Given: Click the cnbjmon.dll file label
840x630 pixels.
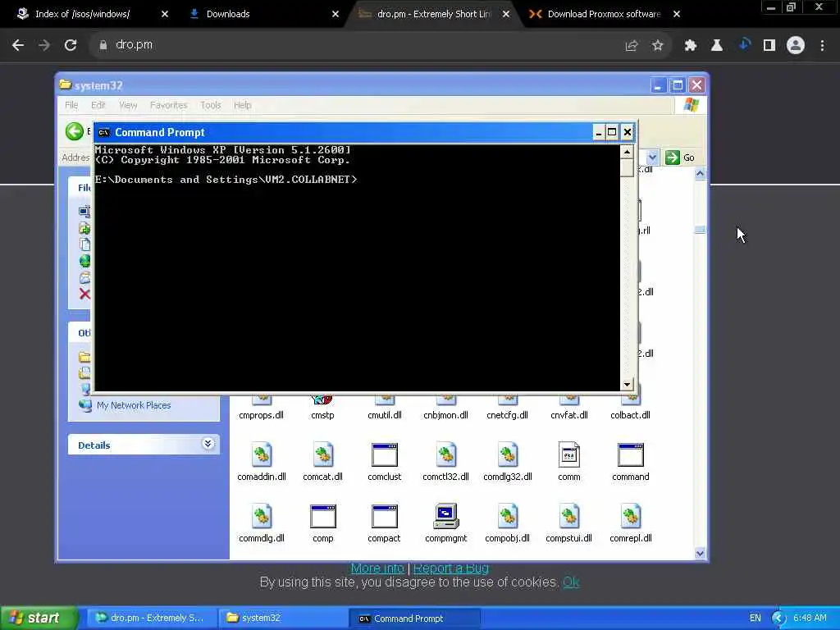Looking at the screenshot, I should pos(445,414).
